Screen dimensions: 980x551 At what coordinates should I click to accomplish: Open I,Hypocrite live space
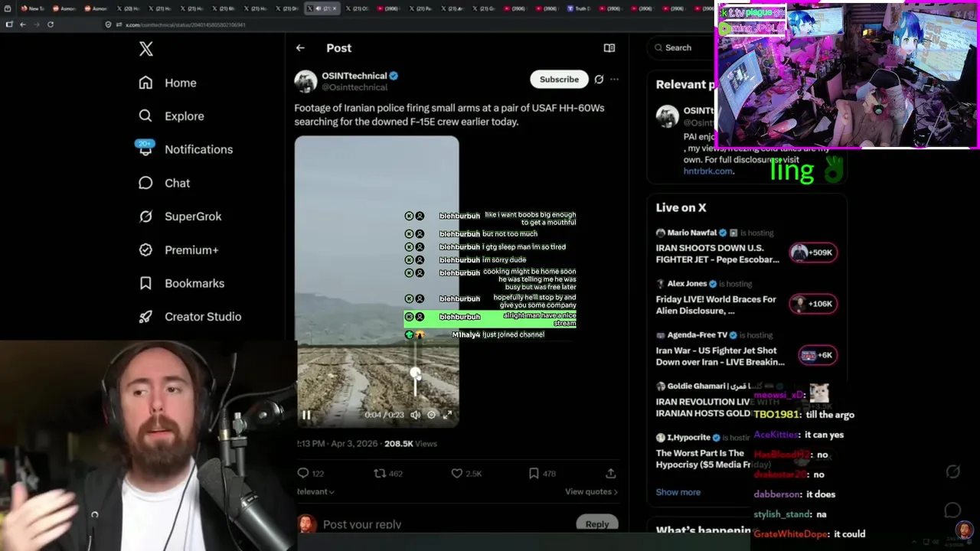[703, 458]
